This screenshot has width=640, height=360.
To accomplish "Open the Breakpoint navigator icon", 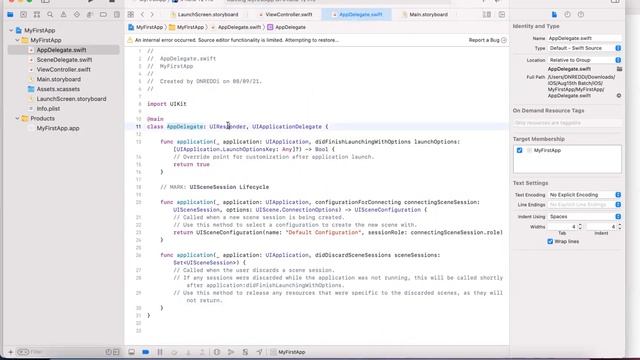I will pyautogui.click(x=103, y=14).
